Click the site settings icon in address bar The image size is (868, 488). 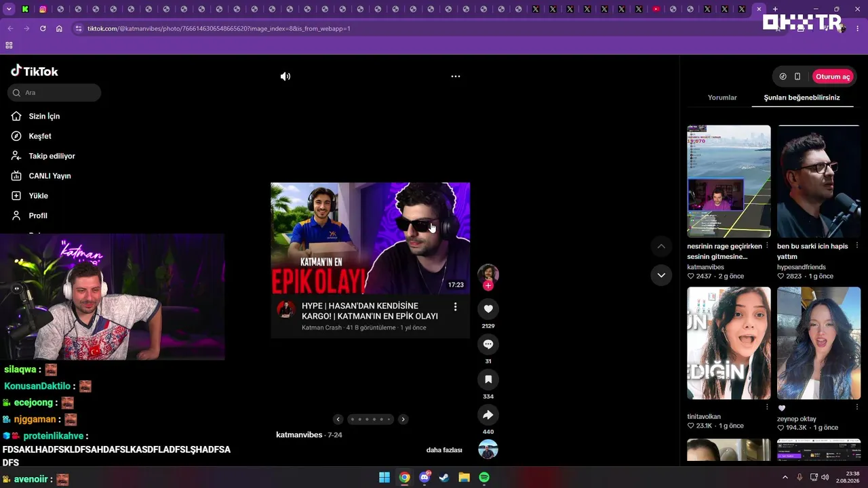click(x=79, y=28)
